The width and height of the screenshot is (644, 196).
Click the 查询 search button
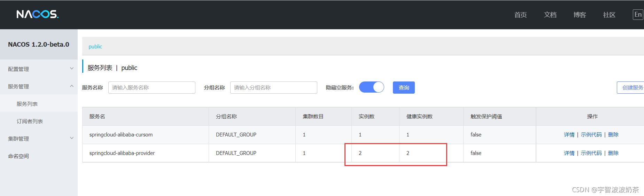(x=404, y=87)
